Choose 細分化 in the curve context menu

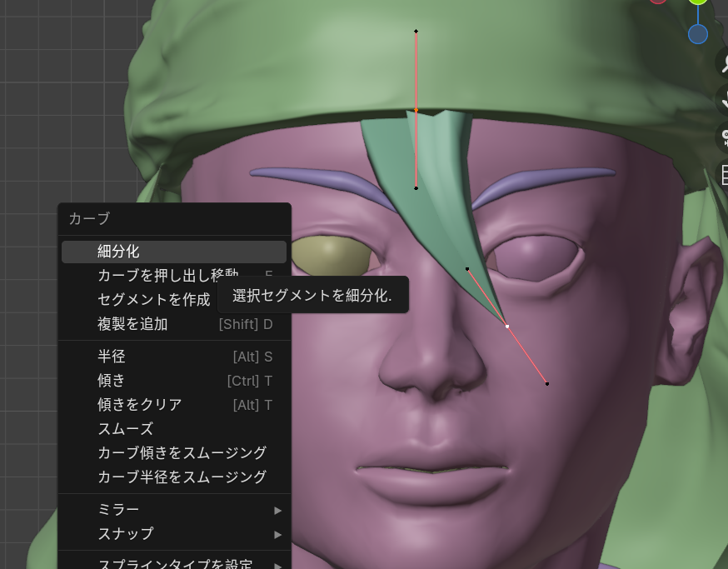point(174,252)
